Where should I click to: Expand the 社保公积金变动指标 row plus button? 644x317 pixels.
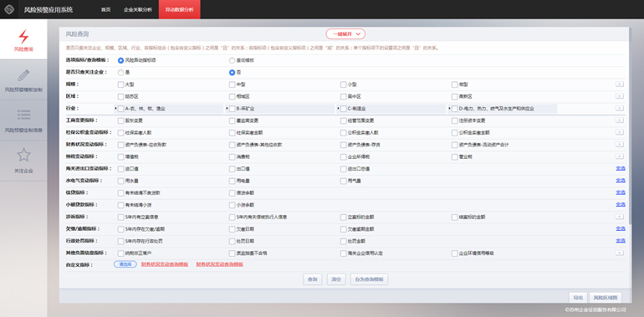(x=620, y=132)
